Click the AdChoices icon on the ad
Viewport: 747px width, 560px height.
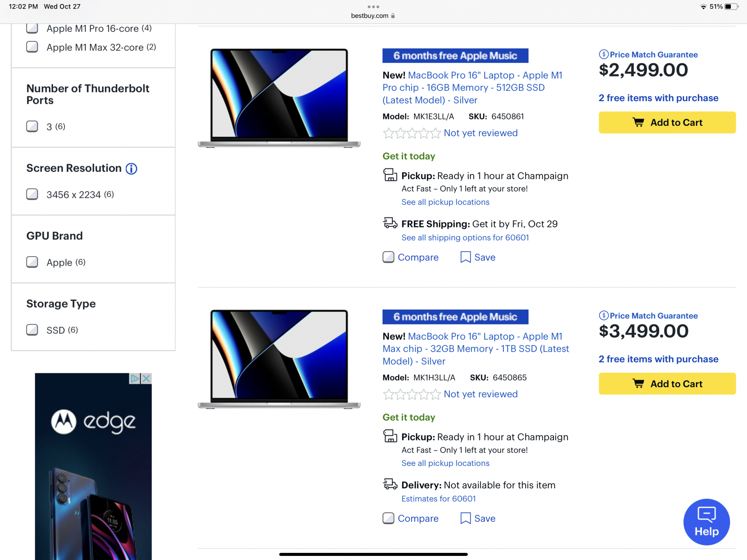[134, 379]
